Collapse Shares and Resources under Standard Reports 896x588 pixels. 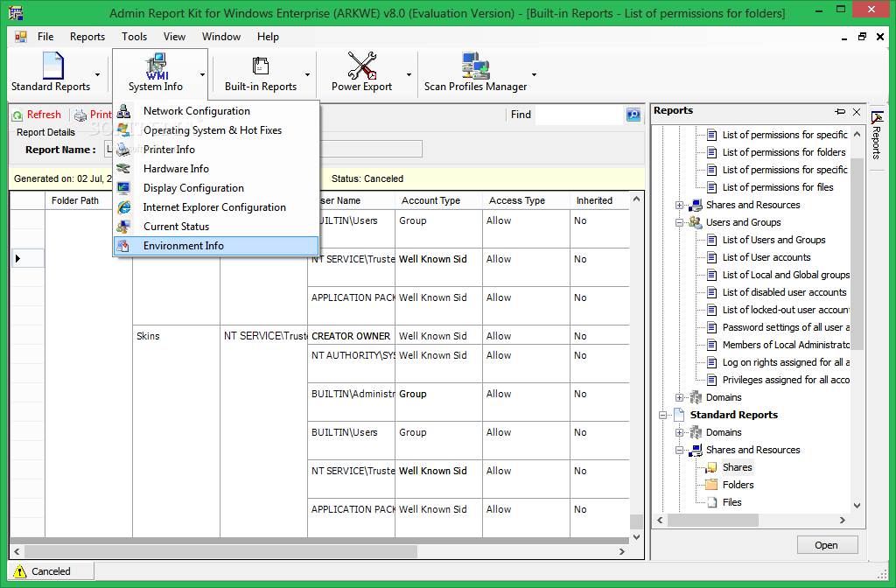679,451
